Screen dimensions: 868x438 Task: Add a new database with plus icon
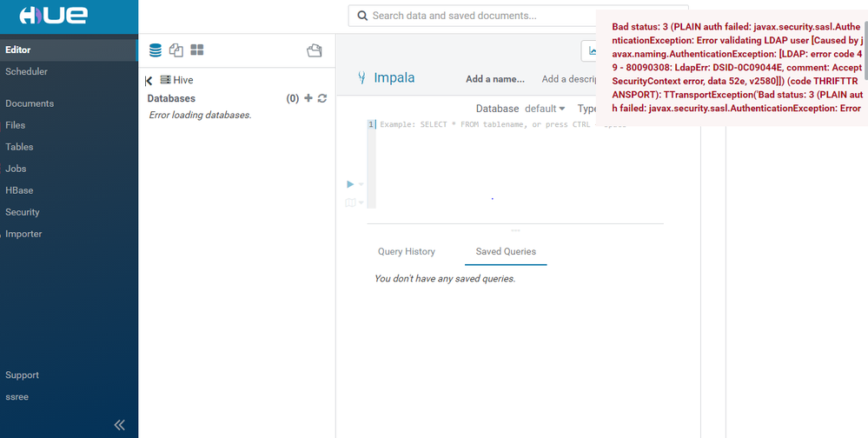coord(308,98)
